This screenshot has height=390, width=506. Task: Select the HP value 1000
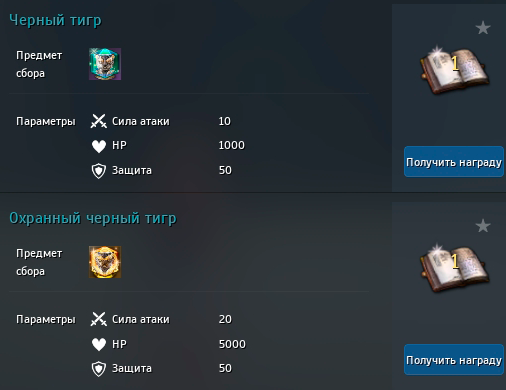[x=232, y=145]
